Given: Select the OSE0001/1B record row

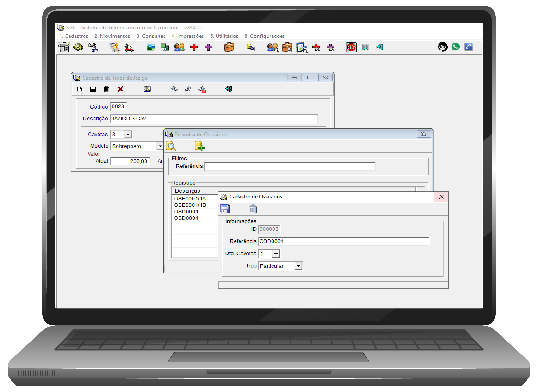Looking at the screenshot, I should tap(195, 205).
